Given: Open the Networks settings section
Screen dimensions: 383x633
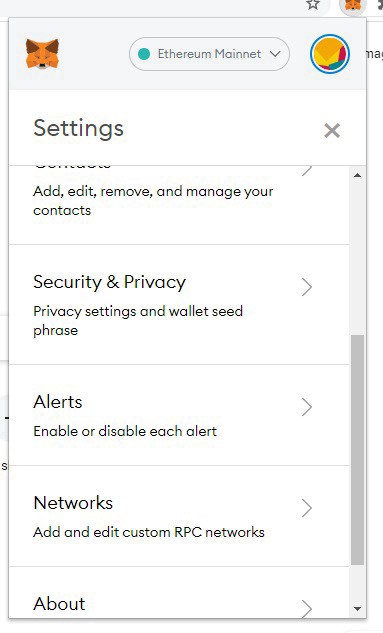Looking at the screenshot, I should point(179,516).
